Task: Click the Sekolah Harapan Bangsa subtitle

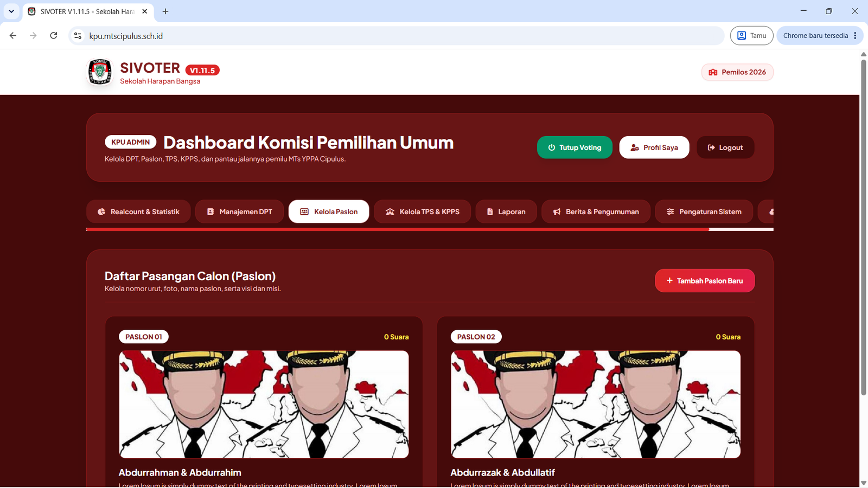Action: click(x=160, y=81)
